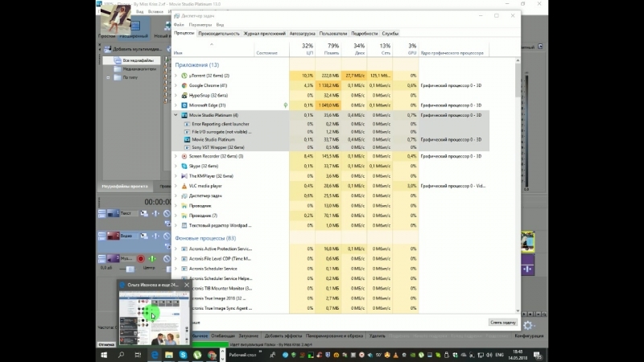Click the uTorrent icon in process list

(184, 75)
